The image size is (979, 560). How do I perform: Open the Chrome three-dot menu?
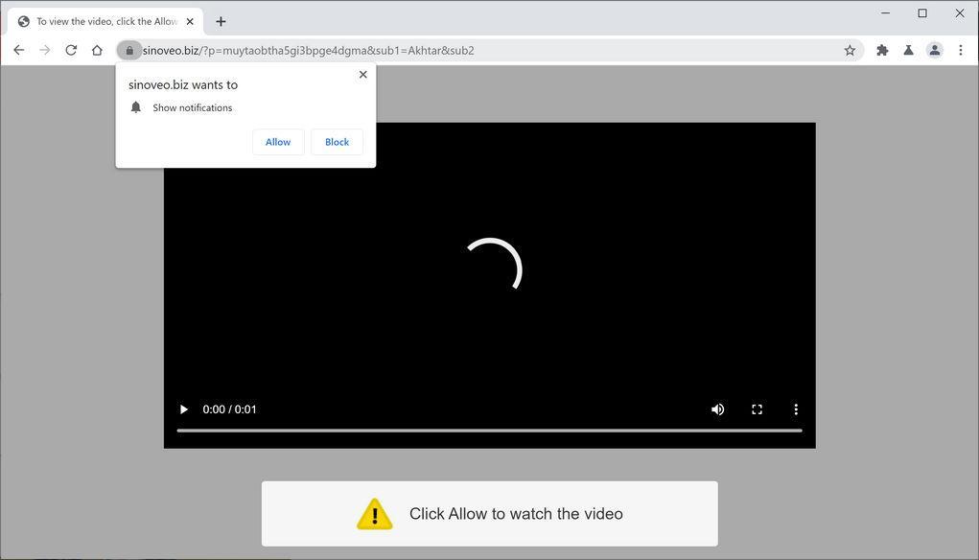coord(961,50)
